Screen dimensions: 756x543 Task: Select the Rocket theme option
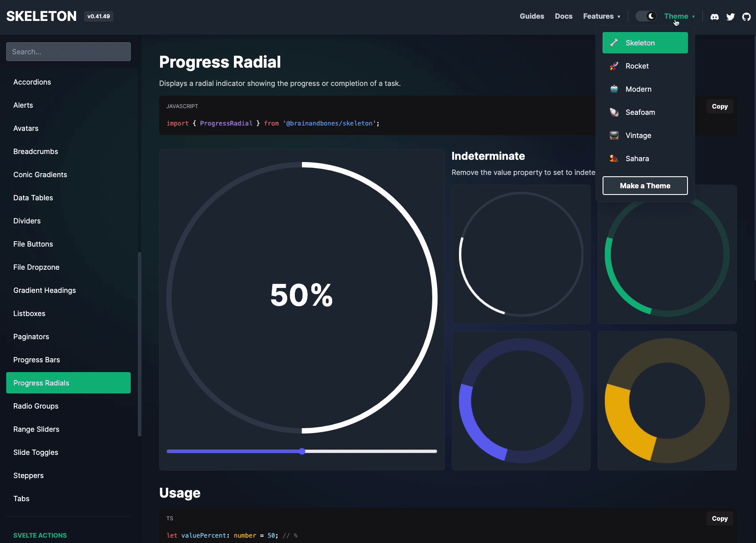(645, 66)
